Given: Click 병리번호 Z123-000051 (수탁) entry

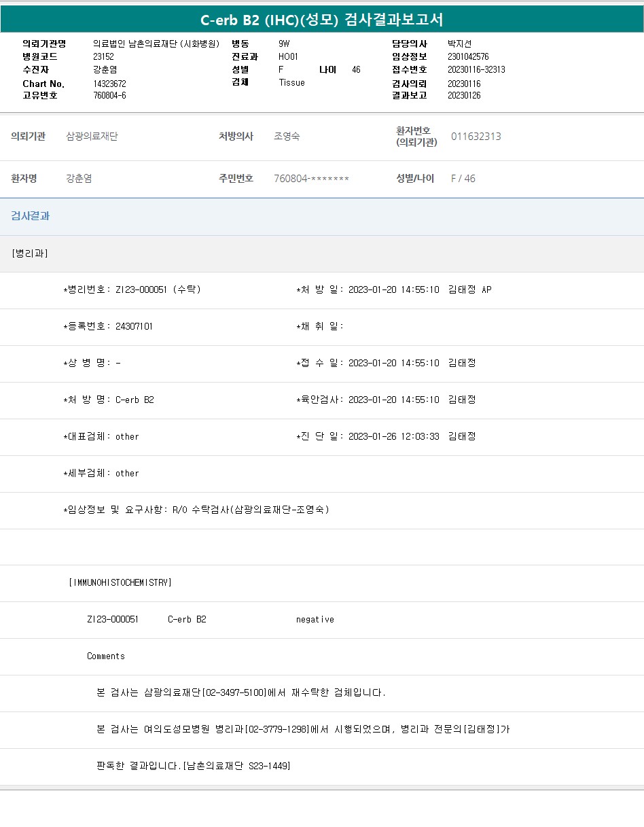Looking at the screenshot, I should click(x=132, y=289).
